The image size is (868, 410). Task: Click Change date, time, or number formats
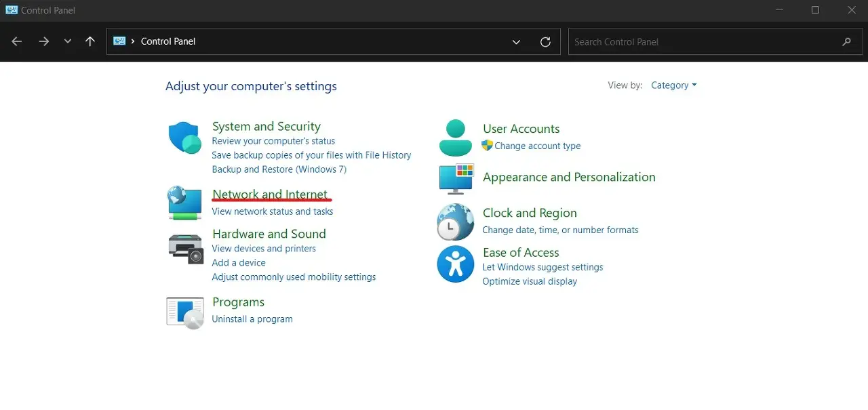tap(560, 230)
